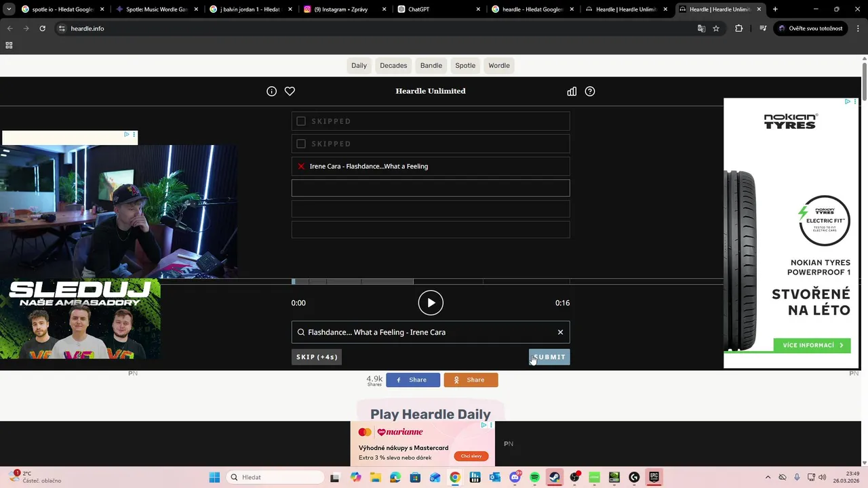Viewport: 868px width, 488px height.
Task: Switch to the ChatGPT tab
Action: [439, 9]
